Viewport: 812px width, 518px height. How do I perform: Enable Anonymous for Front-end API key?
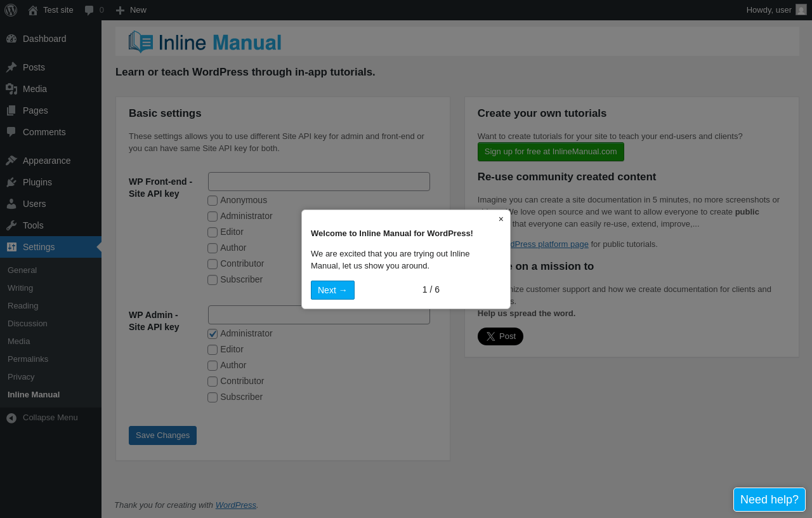(x=213, y=201)
